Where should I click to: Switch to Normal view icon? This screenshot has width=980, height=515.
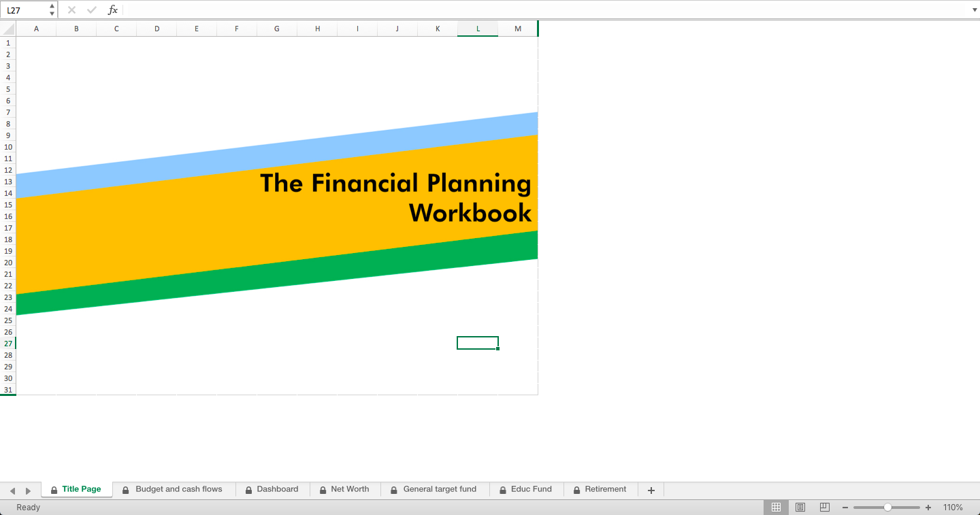click(x=776, y=508)
